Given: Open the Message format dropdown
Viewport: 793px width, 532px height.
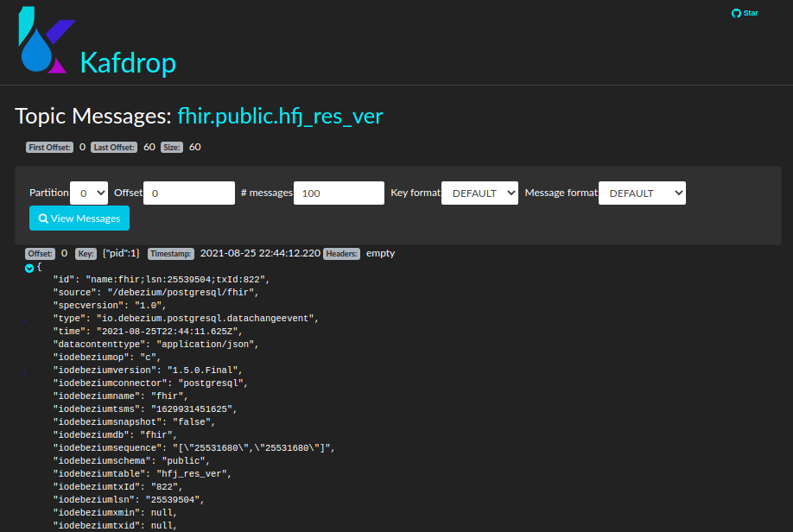Looking at the screenshot, I should (x=643, y=193).
